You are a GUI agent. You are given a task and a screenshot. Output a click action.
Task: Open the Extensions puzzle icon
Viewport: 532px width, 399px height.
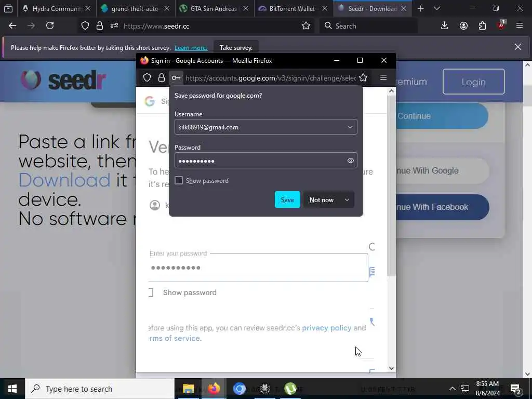click(x=482, y=26)
